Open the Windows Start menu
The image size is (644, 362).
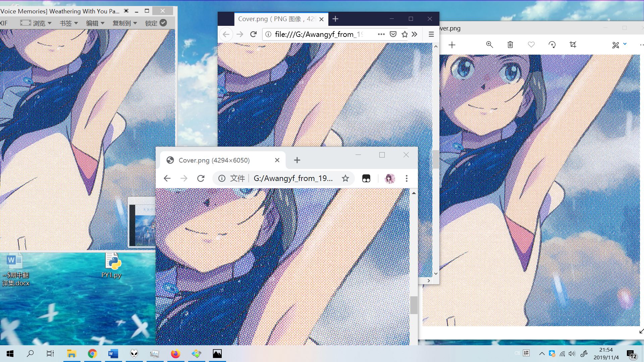[10, 354]
